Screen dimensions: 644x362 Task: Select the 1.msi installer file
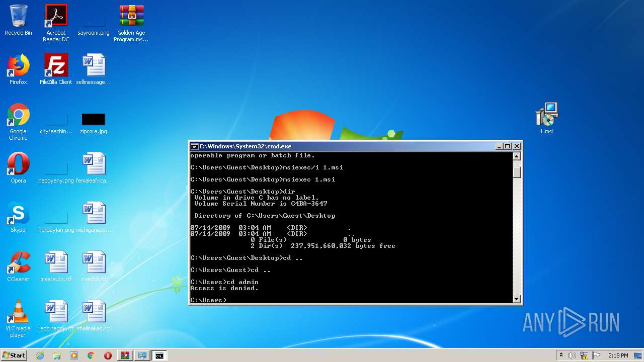tap(546, 119)
